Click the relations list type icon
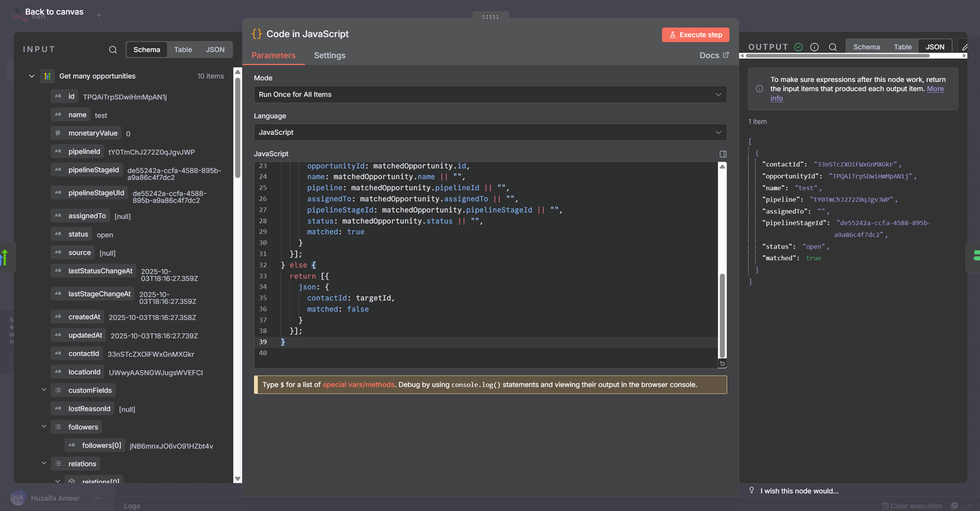This screenshot has height=511, width=980. [58, 464]
